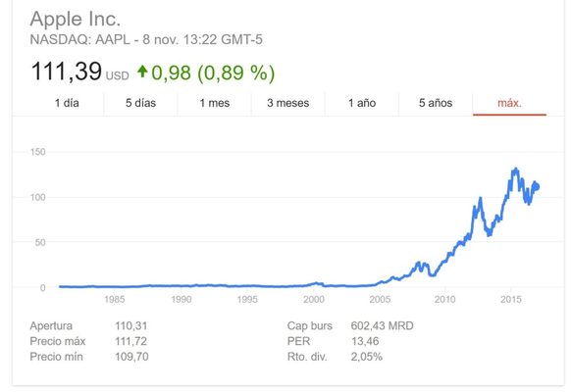Click the Rto. div. value 2,05%

tap(366, 357)
